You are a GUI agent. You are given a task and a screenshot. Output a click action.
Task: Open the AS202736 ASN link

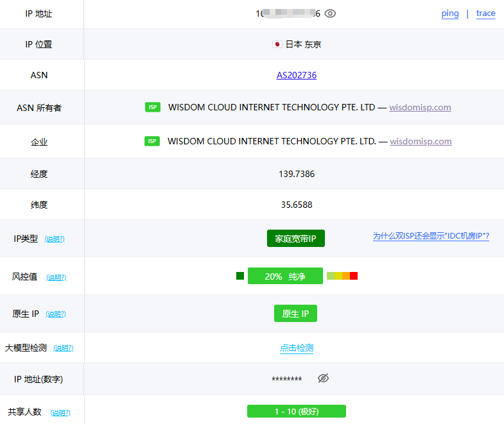click(297, 75)
